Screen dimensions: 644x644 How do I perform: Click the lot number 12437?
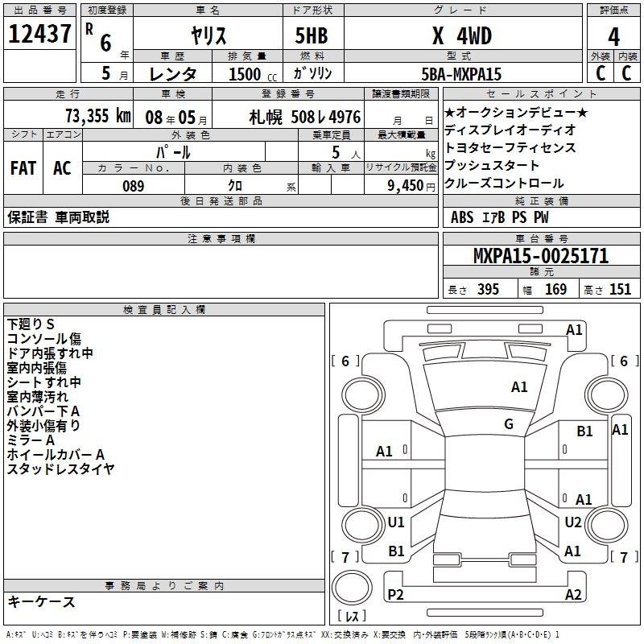[x=39, y=35]
